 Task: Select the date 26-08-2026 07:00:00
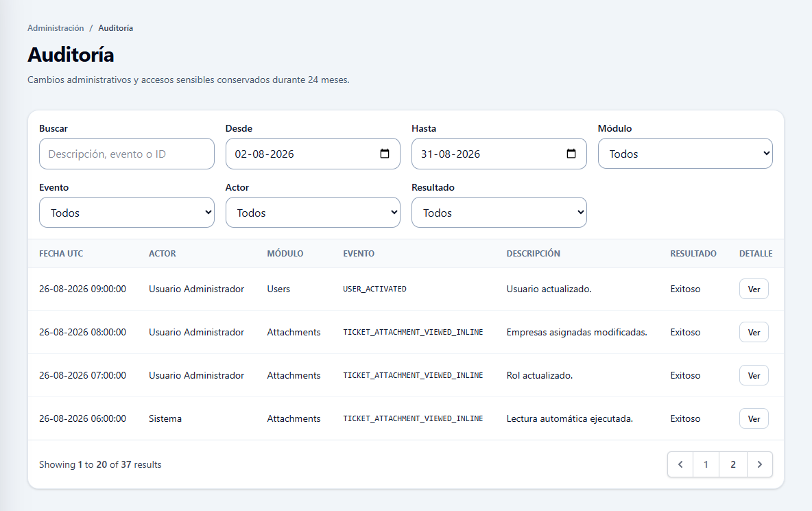(x=83, y=375)
